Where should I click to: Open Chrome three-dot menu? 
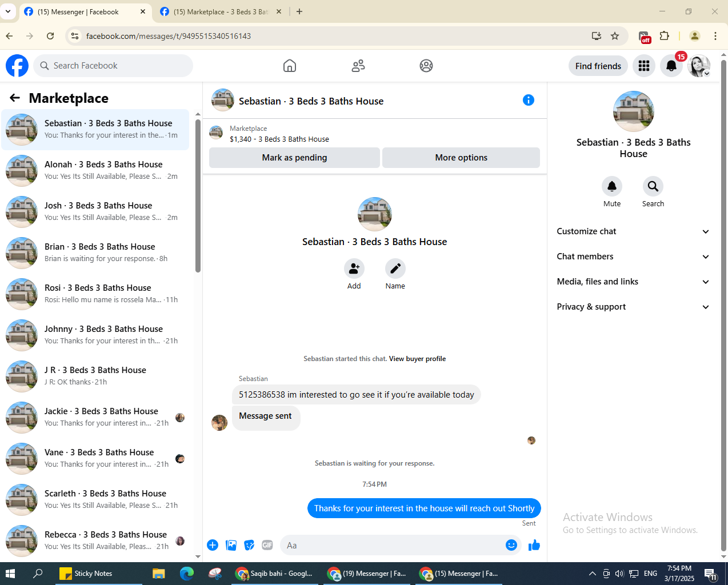(715, 36)
